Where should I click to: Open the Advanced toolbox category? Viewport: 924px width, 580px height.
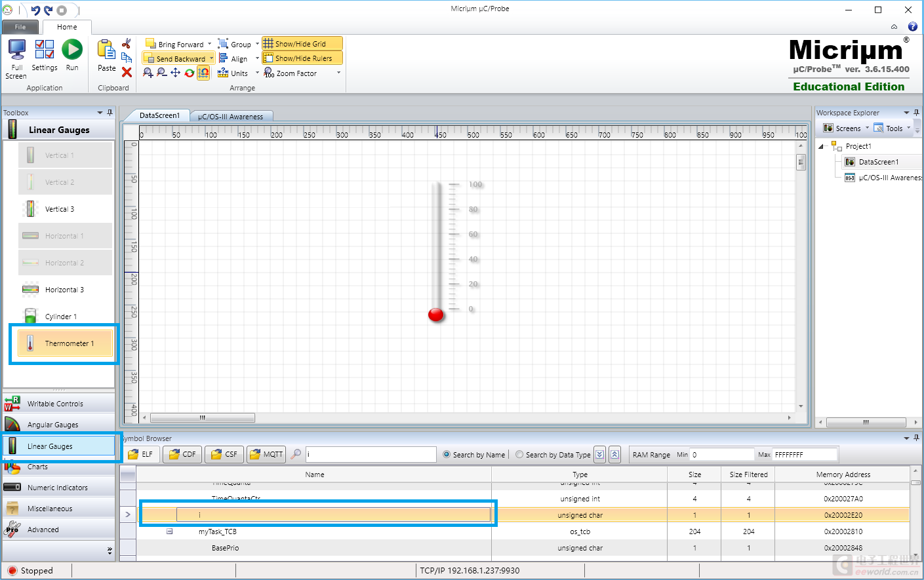(59, 530)
